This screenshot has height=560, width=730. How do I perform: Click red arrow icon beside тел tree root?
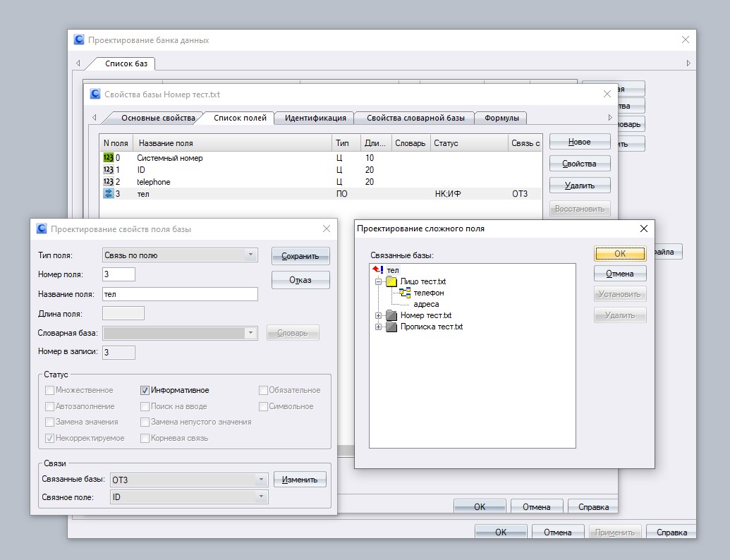click(x=377, y=269)
